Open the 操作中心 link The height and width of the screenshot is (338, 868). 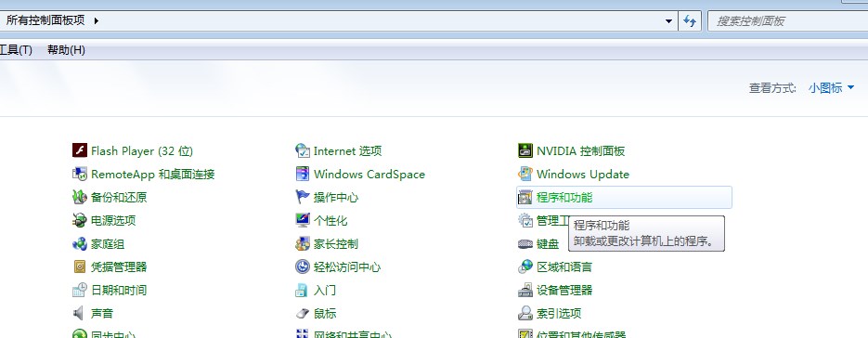coord(336,197)
